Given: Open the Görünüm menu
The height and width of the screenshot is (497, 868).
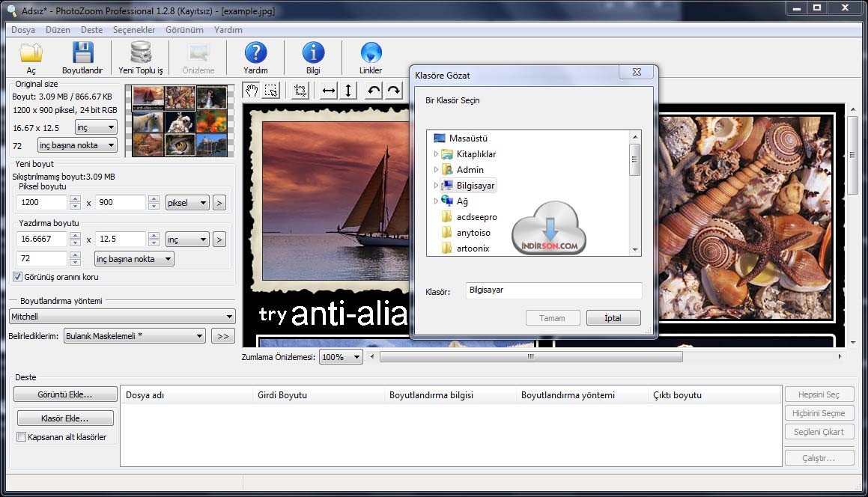Looking at the screenshot, I should (x=184, y=30).
